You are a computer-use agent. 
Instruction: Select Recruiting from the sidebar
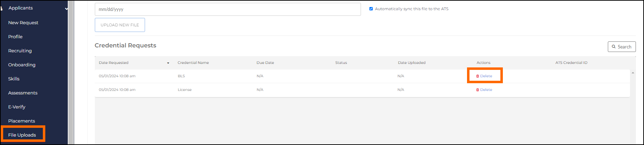(x=20, y=51)
